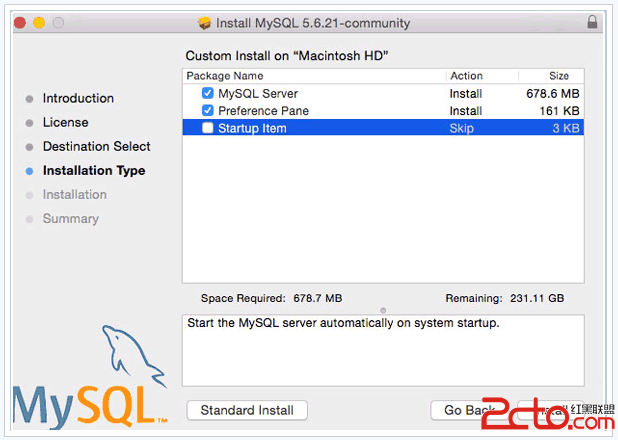Click the 678.6 MB size value
The height and width of the screenshot is (440, 618).
click(x=553, y=93)
